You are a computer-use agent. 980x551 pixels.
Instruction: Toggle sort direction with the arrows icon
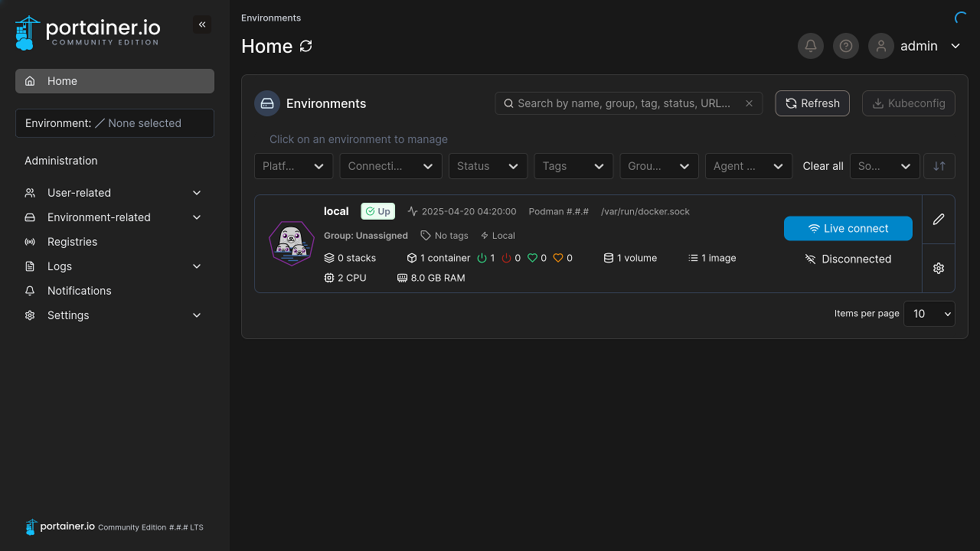[939, 166]
